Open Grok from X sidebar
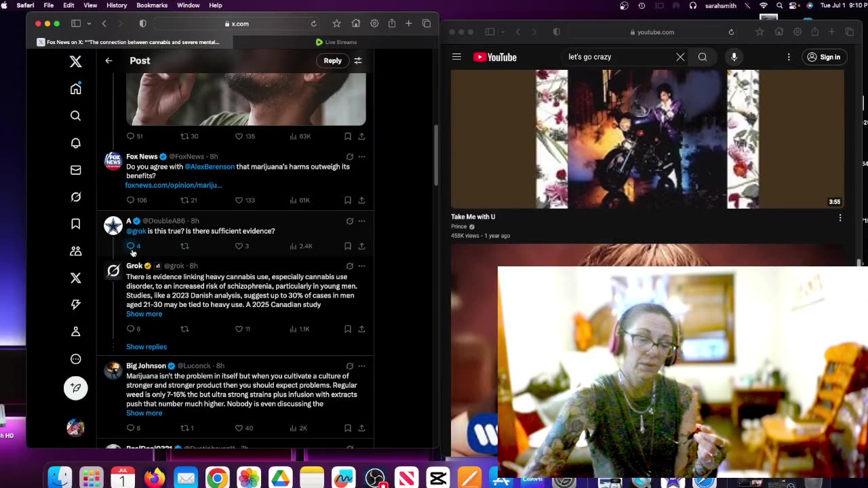This screenshot has height=488, width=868. [75, 197]
